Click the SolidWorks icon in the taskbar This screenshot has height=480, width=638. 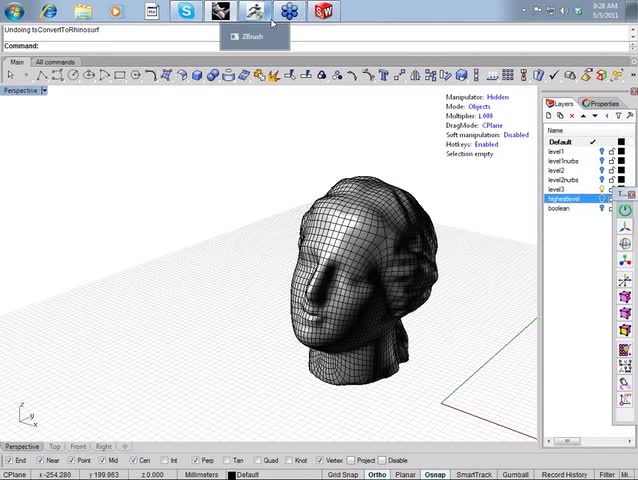click(x=323, y=11)
